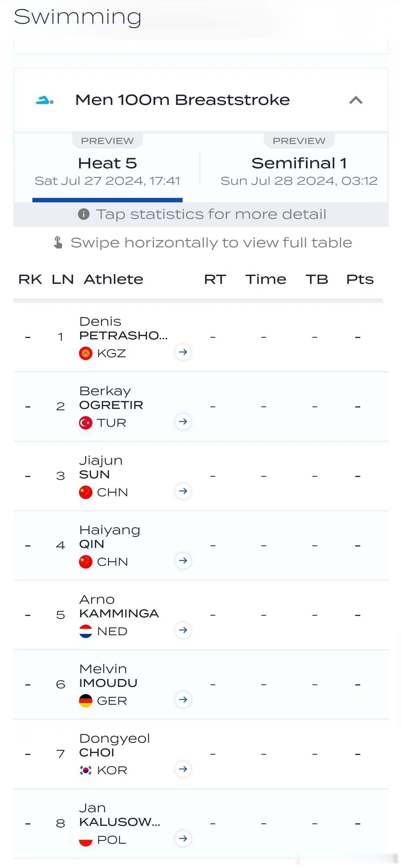Collapse the Men 100m Breaststroke section
The image size is (402, 868).
[356, 100]
